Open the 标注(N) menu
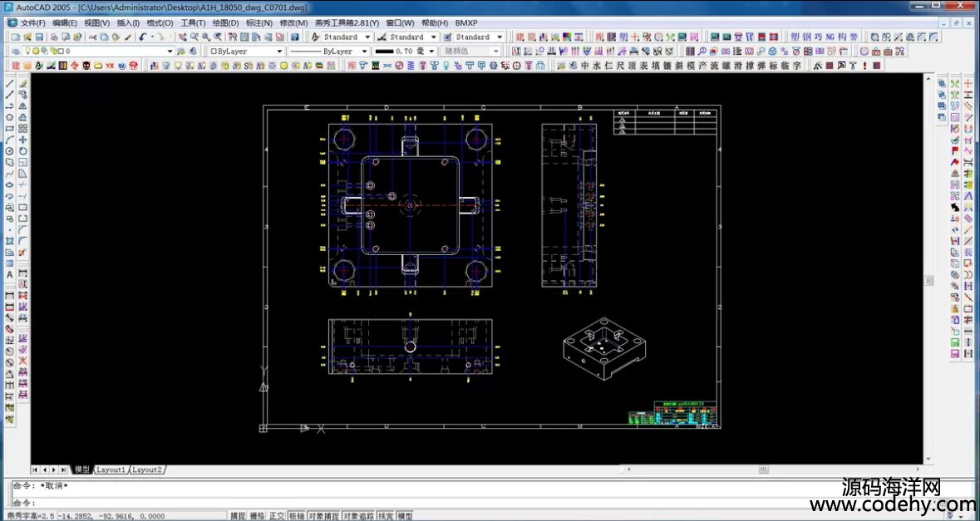Viewport: 980px width, 521px height. 259,23
